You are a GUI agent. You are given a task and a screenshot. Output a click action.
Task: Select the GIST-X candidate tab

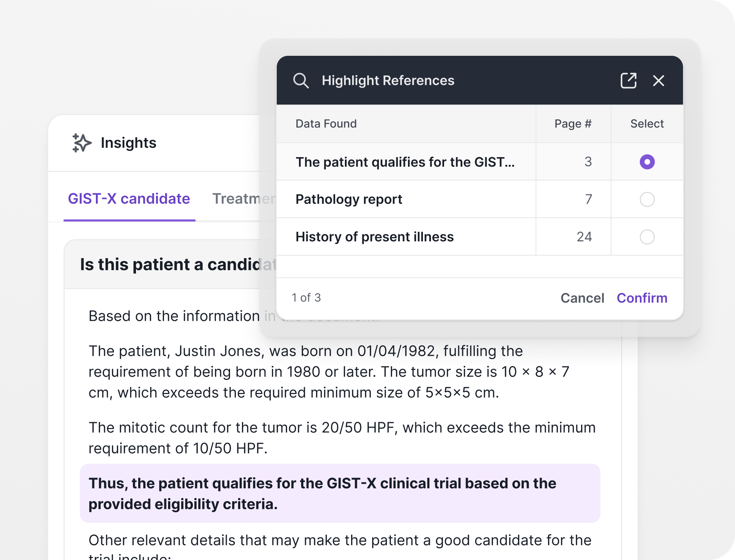tap(129, 199)
